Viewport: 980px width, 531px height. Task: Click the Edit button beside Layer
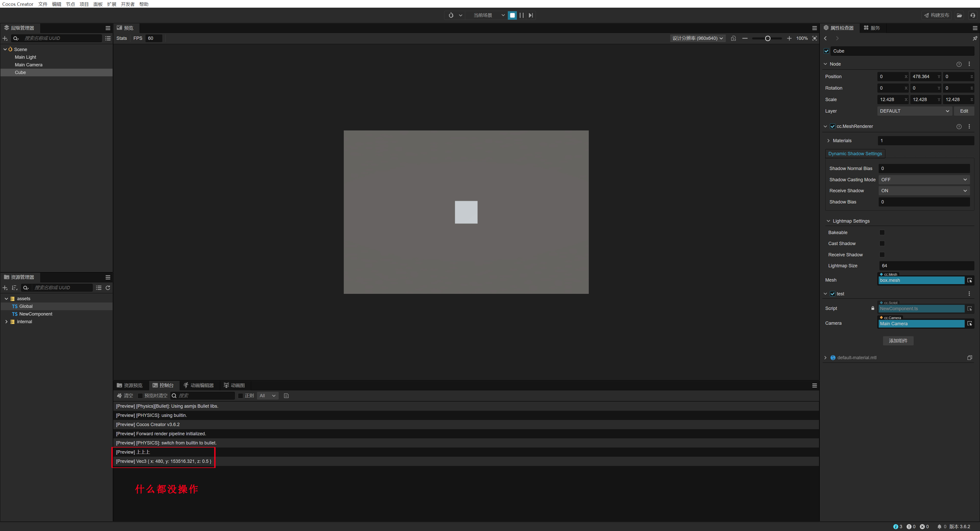click(964, 111)
